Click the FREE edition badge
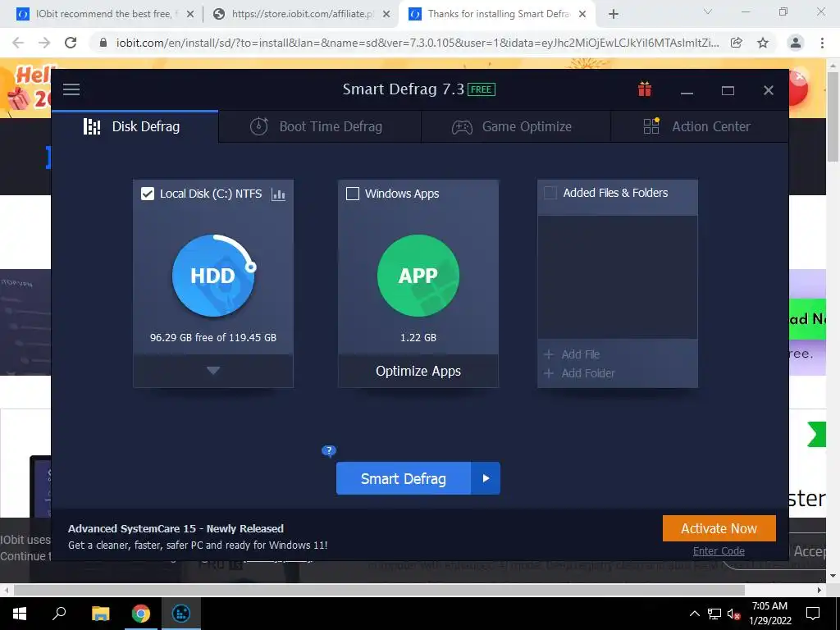This screenshot has height=630, width=840. click(x=481, y=89)
